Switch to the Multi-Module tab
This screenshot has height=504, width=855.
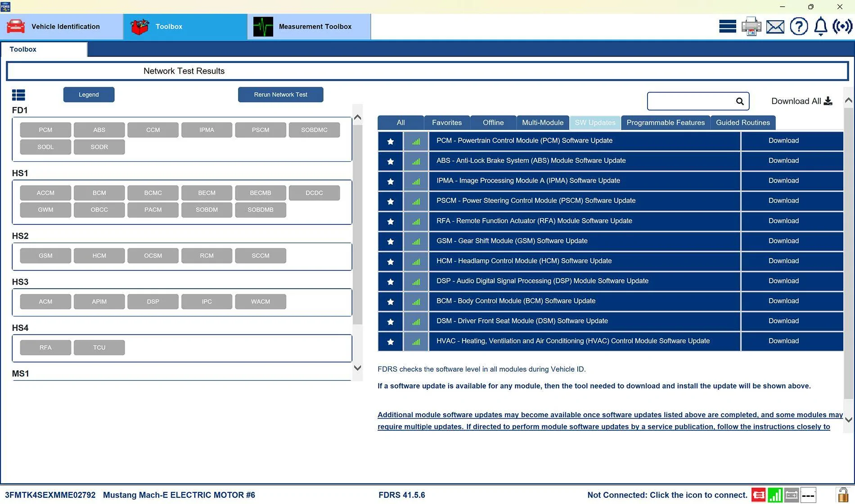click(543, 123)
